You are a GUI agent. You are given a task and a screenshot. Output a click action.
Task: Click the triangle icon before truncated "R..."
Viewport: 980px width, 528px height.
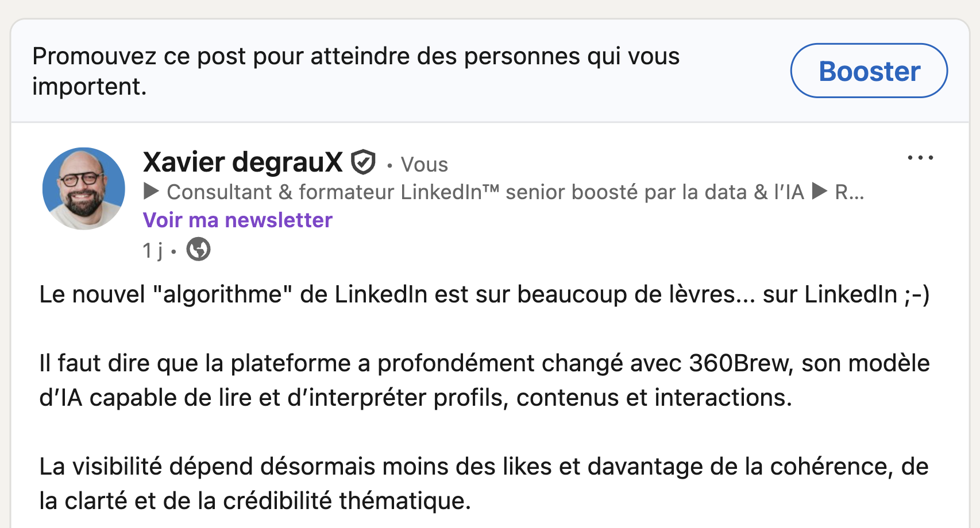tap(820, 191)
